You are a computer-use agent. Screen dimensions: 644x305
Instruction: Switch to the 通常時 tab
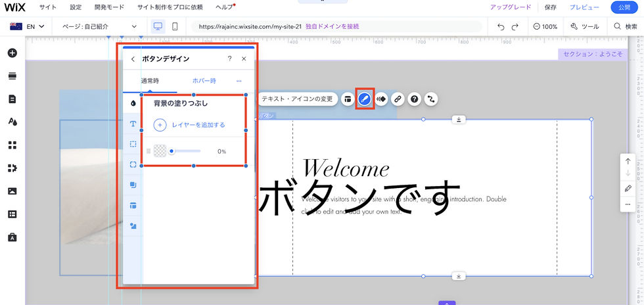point(150,81)
